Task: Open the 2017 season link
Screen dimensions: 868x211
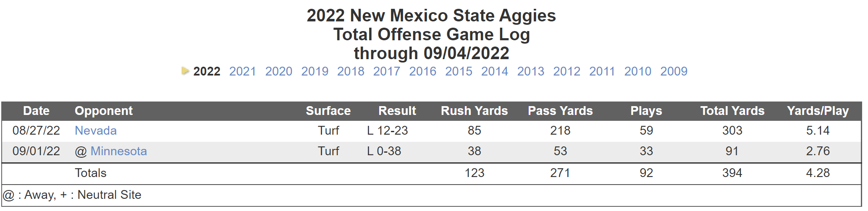Action: (387, 71)
